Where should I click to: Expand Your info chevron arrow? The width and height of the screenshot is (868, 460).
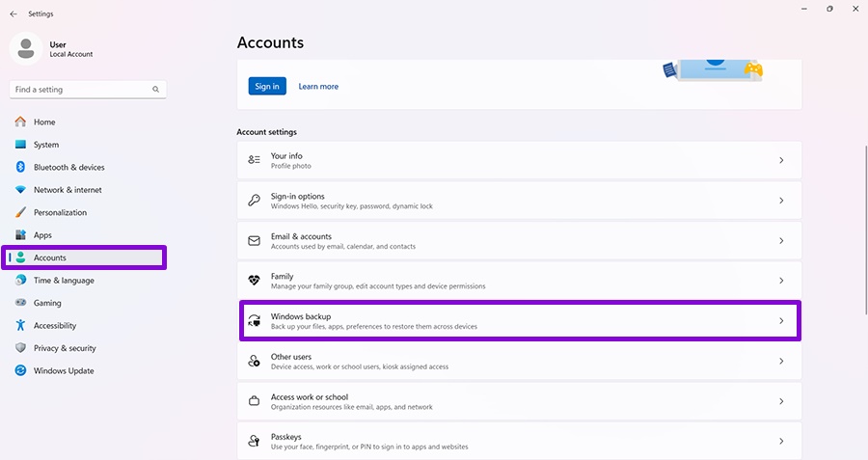click(x=781, y=160)
